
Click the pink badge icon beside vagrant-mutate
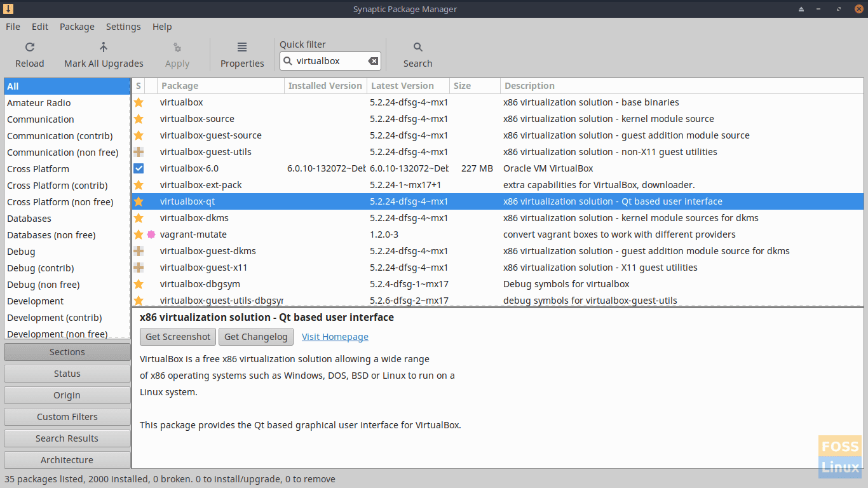pos(151,234)
